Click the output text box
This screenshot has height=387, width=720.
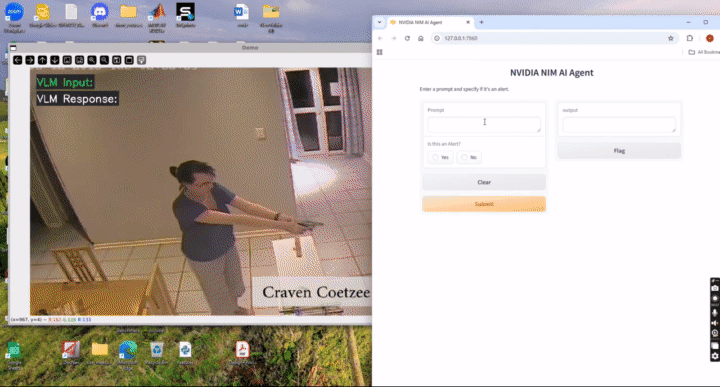click(x=619, y=124)
